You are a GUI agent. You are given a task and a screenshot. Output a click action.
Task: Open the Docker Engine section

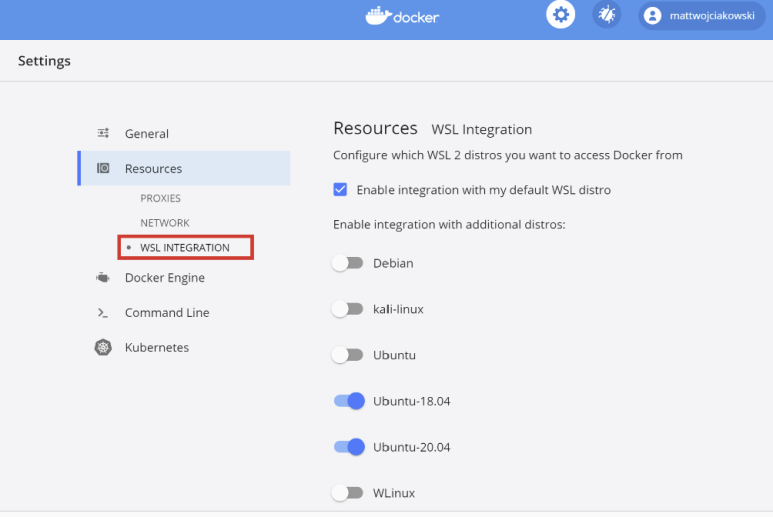pos(165,277)
